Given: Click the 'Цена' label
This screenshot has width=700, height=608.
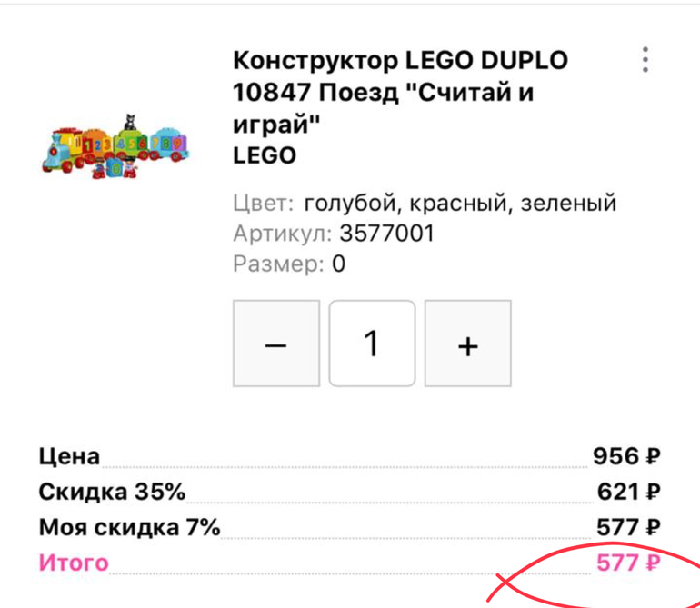Looking at the screenshot, I should tap(69, 456).
